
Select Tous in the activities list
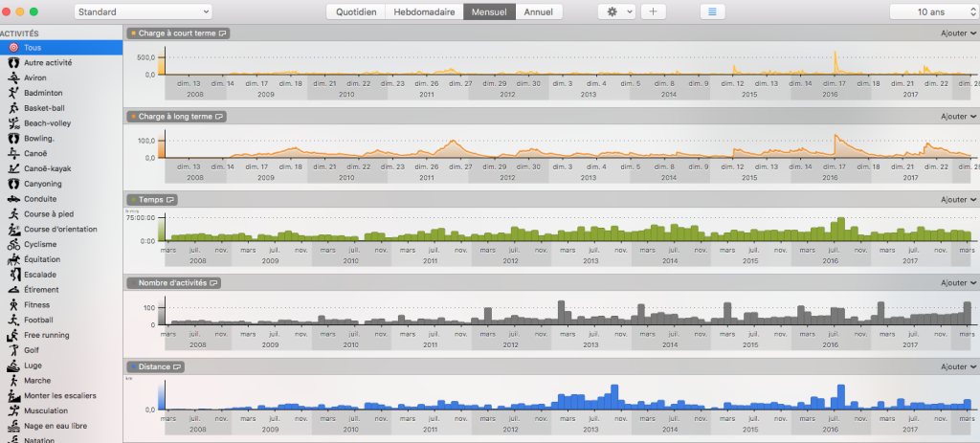(33, 47)
